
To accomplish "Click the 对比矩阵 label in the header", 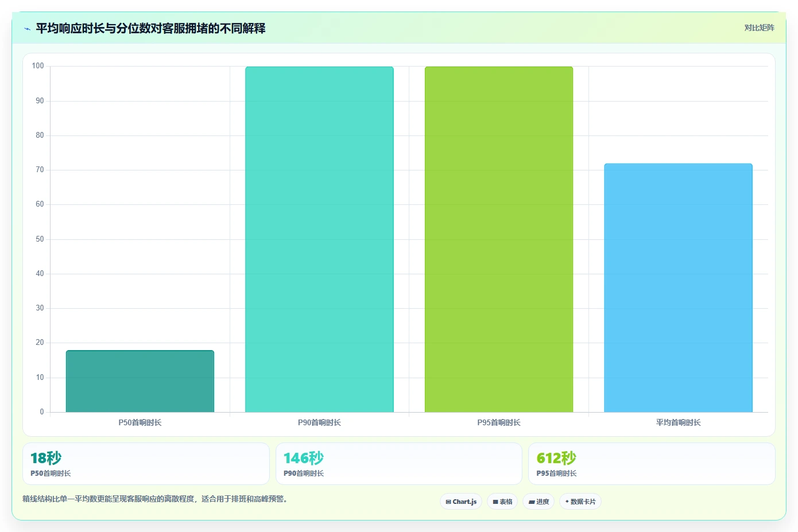I will 759,28.
